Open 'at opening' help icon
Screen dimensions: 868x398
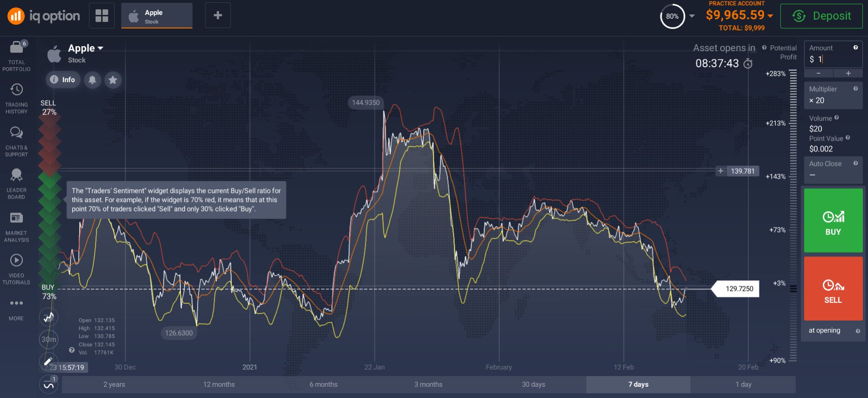(x=858, y=331)
